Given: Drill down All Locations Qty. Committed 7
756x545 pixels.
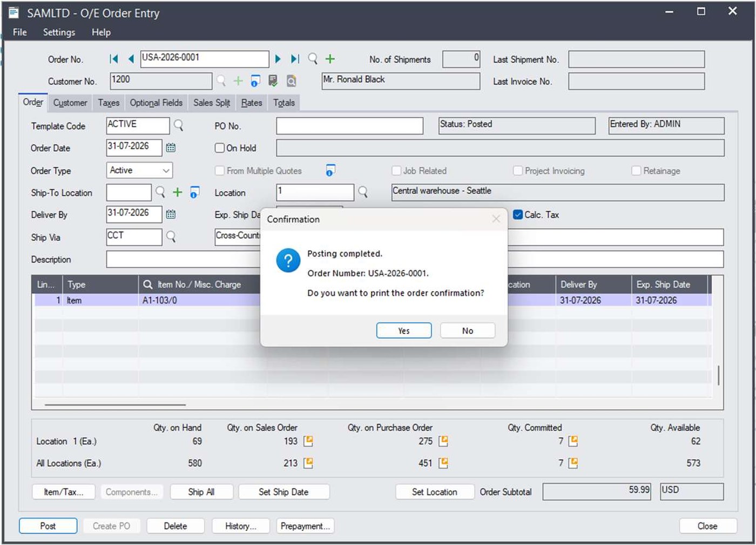Looking at the screenshot, I should click(x=573, y=463).
